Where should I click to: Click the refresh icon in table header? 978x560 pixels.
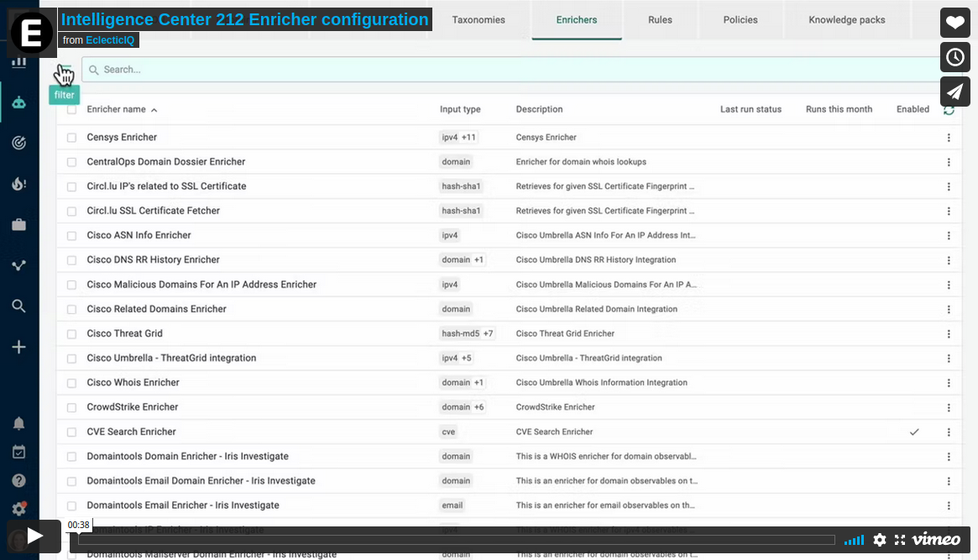(949, 110)
